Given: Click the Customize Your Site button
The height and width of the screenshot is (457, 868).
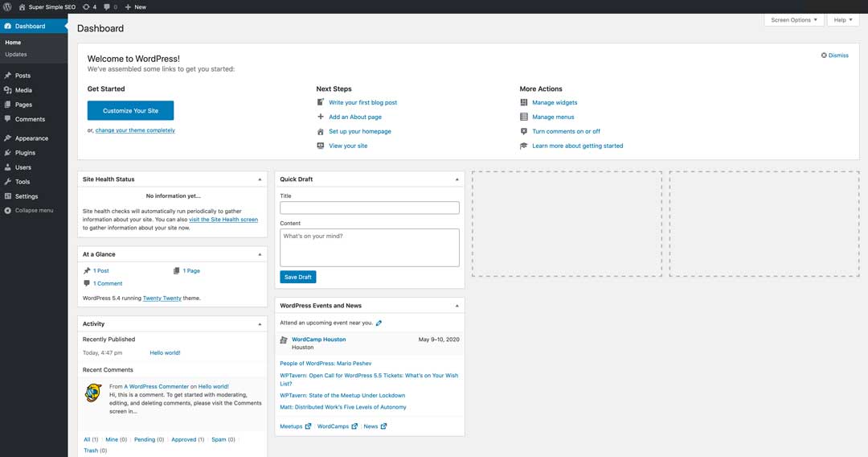Looking at the screenshot, I should (131, 110).
